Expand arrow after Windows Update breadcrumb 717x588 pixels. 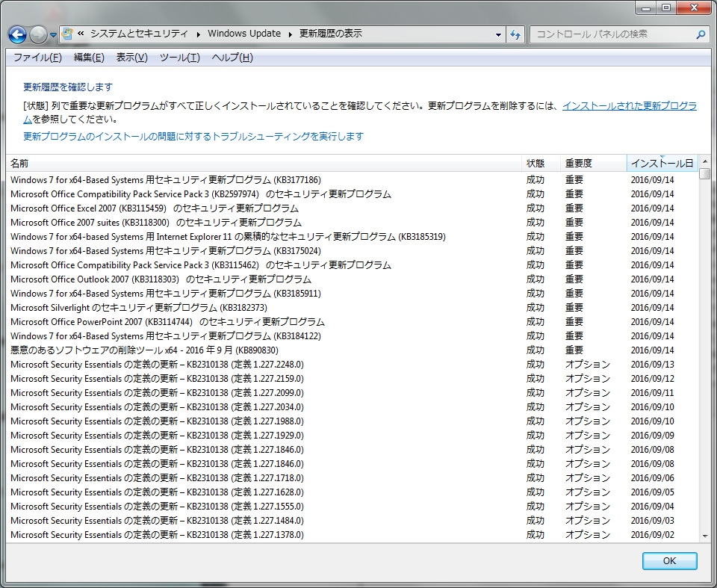coord(291,34)
